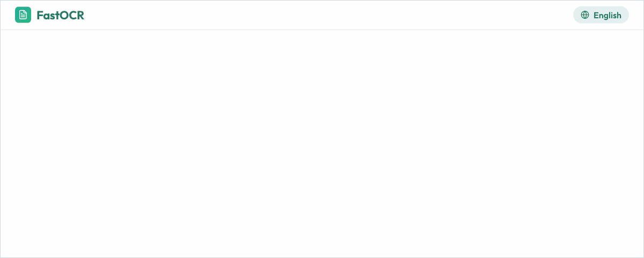This screenshot has width=644, height=258.
Task: Choose language using the English pill button
Action: [601, 15]
